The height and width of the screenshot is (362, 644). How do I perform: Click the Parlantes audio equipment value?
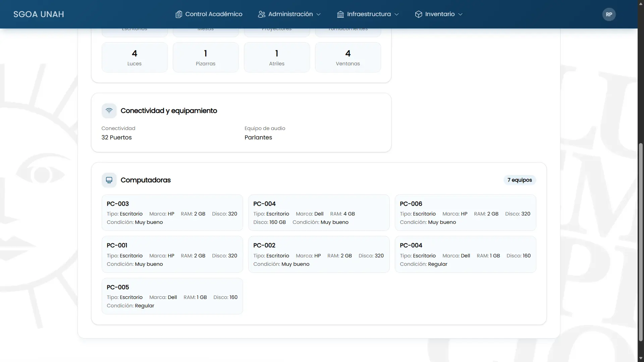coord(258,137)
